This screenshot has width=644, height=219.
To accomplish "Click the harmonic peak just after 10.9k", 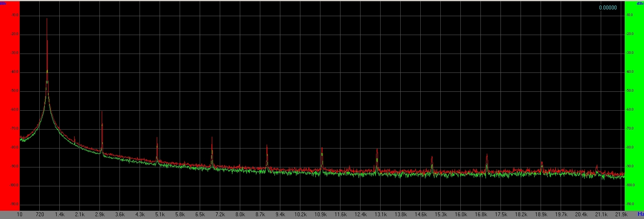I will click(322, 148).
